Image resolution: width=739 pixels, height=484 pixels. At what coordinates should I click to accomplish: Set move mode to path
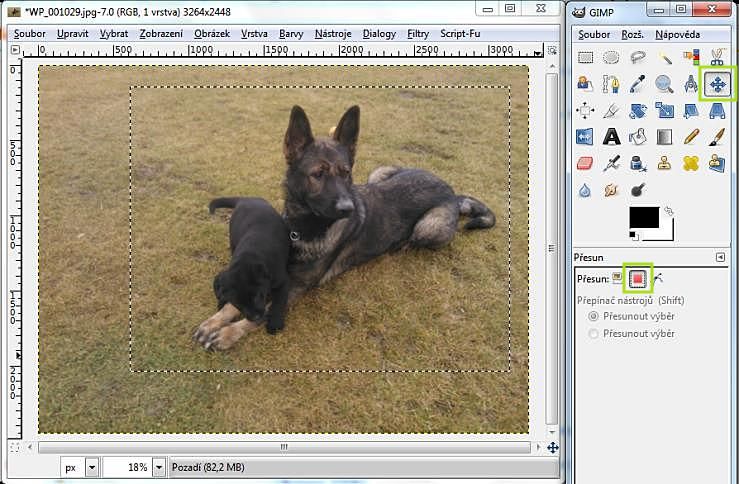coord(658,278)
